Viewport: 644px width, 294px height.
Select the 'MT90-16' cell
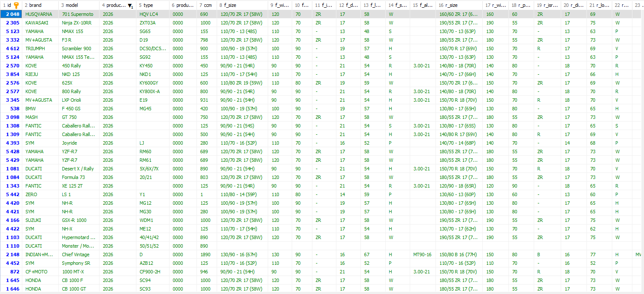pos(423,255)
